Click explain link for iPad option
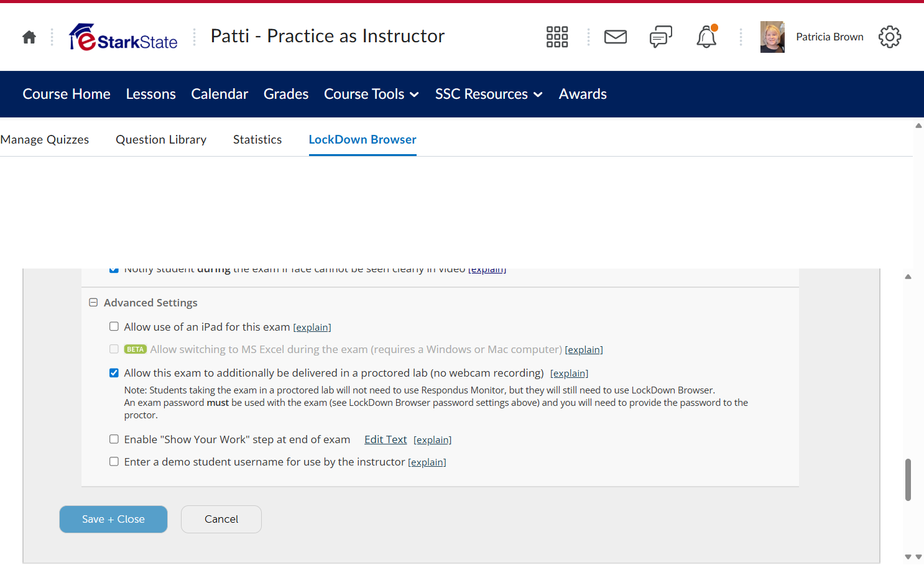924x565 pixels. [x=312, y=328]
